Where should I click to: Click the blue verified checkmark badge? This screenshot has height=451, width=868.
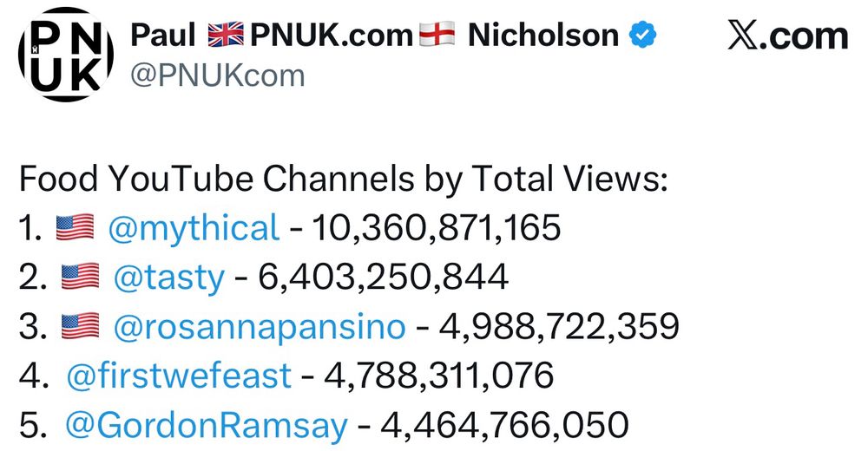[x=642, y=35]
